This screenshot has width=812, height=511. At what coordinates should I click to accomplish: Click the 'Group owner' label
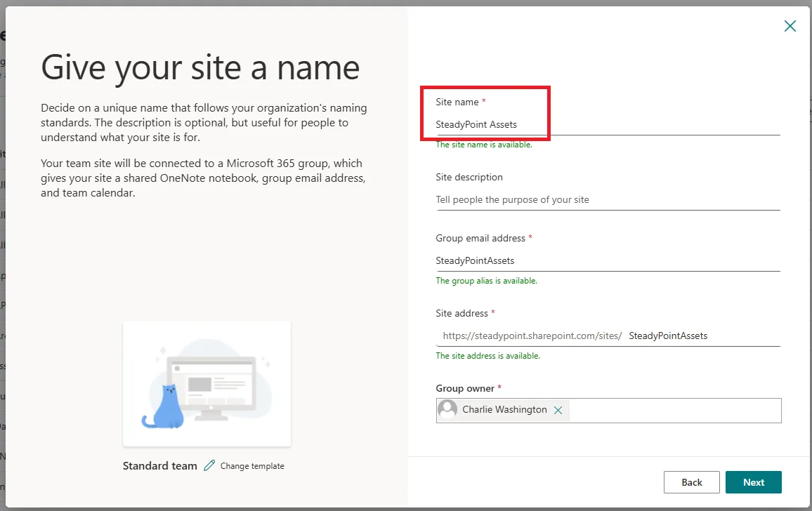464,388
